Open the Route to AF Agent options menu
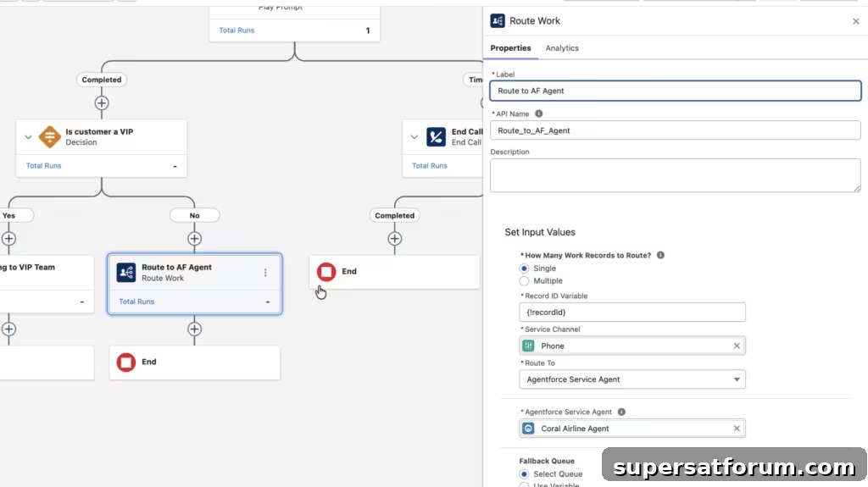 tap(265, 272)
